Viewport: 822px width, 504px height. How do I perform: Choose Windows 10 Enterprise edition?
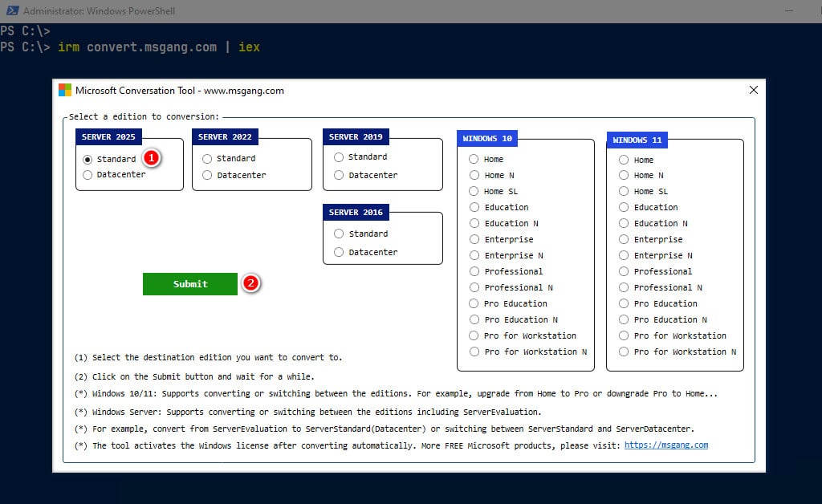coord(474,239)
